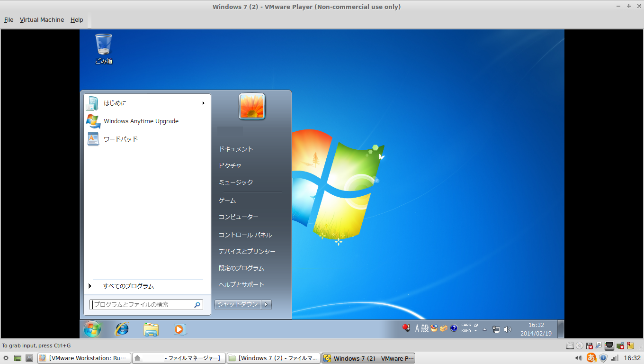This screenshot has height=364, width=644.
Task: Open ミュージック from the Start menu
Action: (x=236, y=182)
